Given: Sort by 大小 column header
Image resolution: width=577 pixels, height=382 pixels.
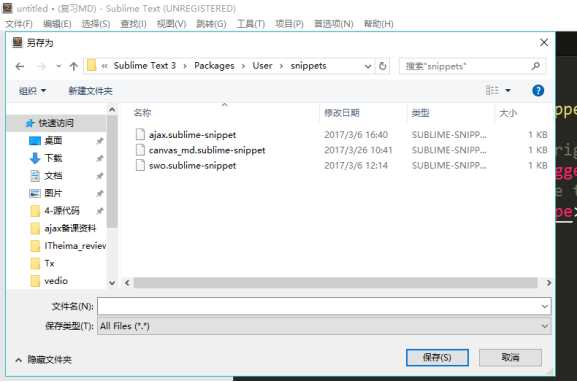Looking at the screenshot, I should click(x=508, y=113).
